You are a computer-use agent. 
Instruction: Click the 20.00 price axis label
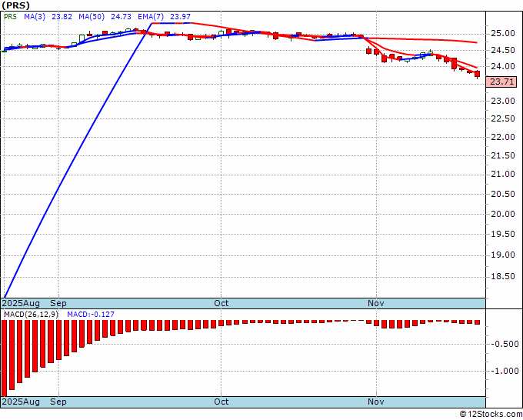[x=503, y=214]
